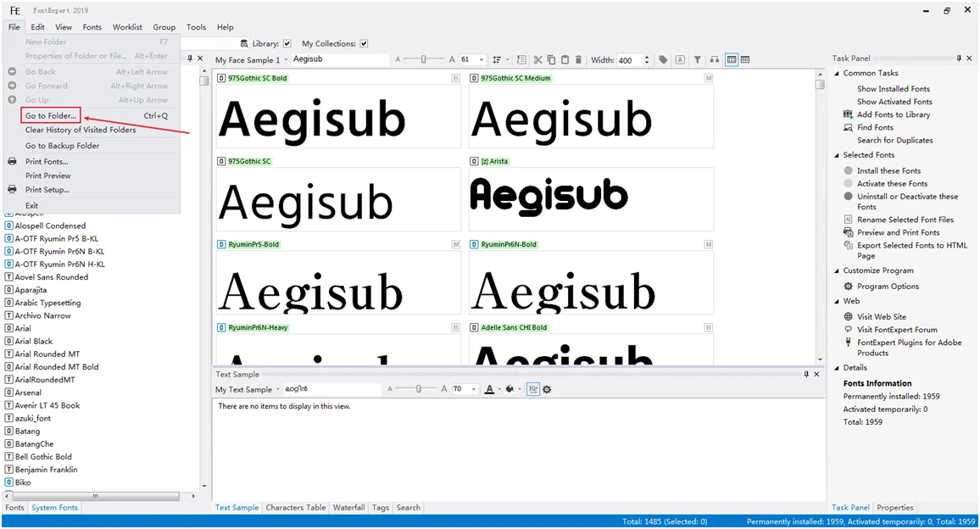
Task: Select the Cut fonts icon on the toolbar
Action: tap(537, 59)
